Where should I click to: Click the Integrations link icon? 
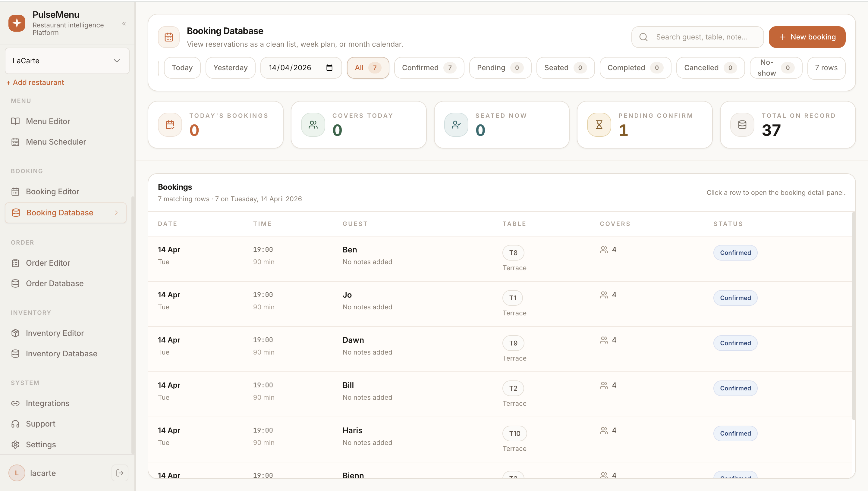[x=15, y=403]
